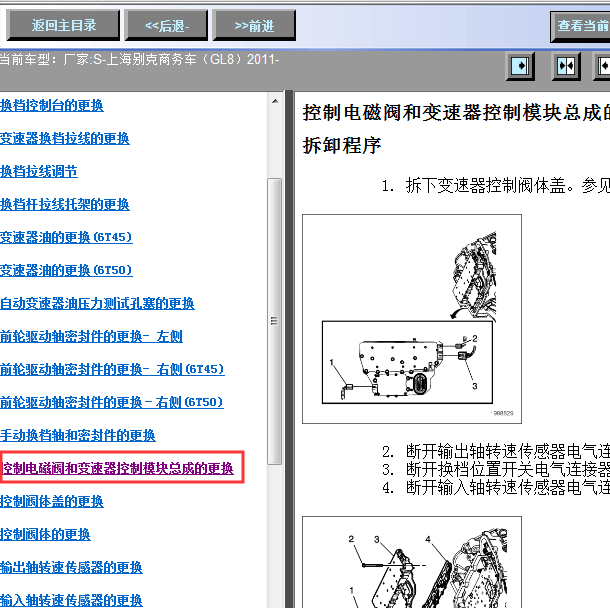Open 变速器油的更换 (6T45) link
This screenshot has width=610, height=608.
(66, 237)
